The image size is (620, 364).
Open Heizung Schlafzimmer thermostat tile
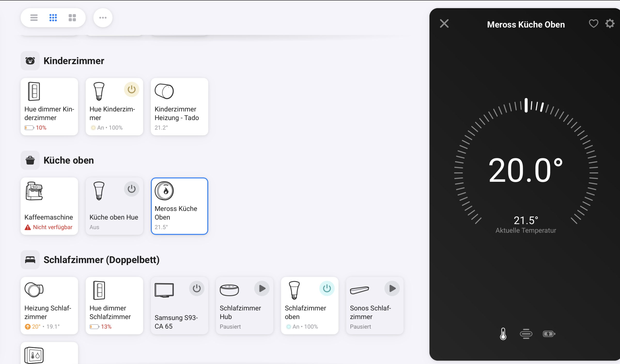[49, 305]
